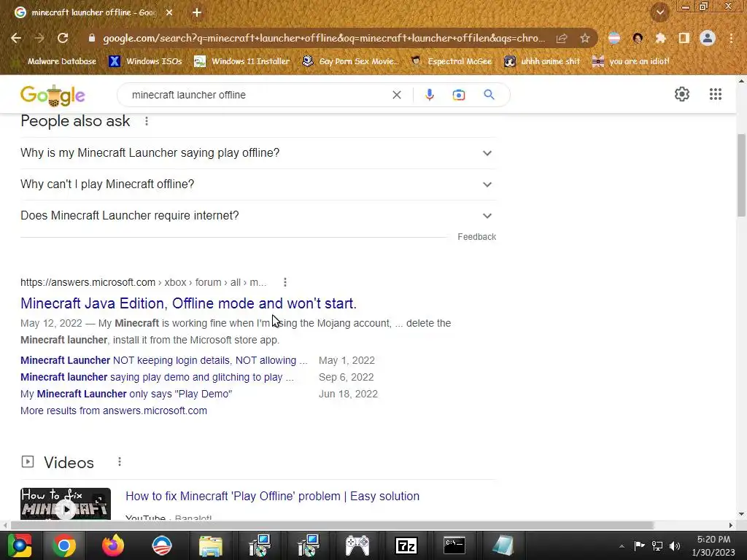Open the Google apps grid

715,94
